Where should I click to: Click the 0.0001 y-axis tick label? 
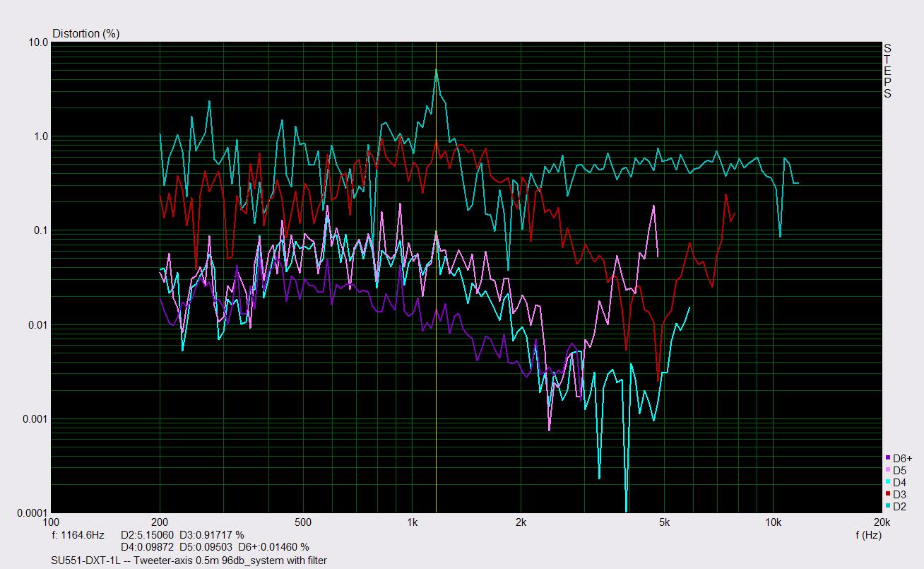(33, 512)
